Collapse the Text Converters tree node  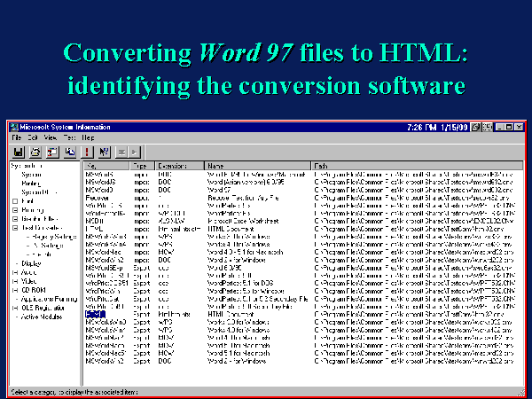[15, 228]
